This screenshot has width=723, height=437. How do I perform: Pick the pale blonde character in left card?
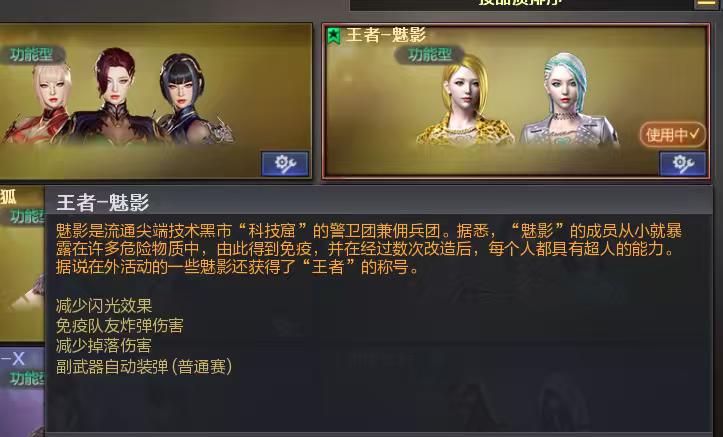pos(44,101)
